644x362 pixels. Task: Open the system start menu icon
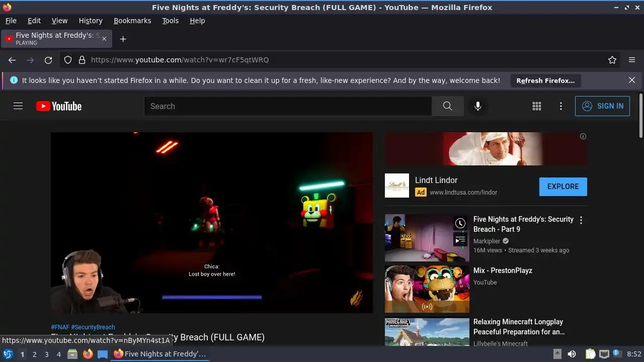(x=8, y=354)
